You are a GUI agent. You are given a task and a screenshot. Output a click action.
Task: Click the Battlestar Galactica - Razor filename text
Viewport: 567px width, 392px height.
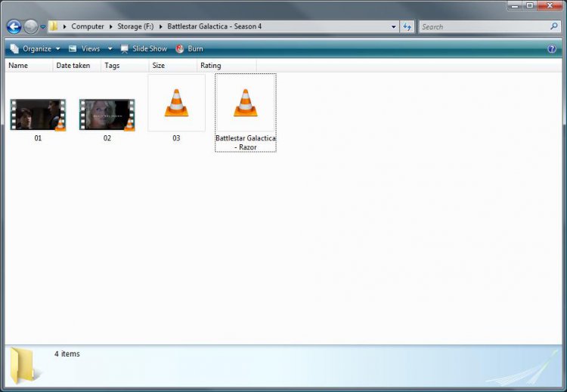246,143
